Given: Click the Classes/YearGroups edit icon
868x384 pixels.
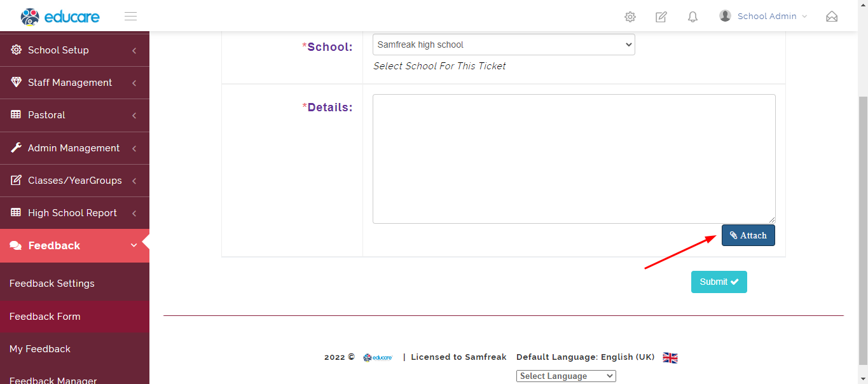Looking at the screenshot, I should tap(17, 180).
